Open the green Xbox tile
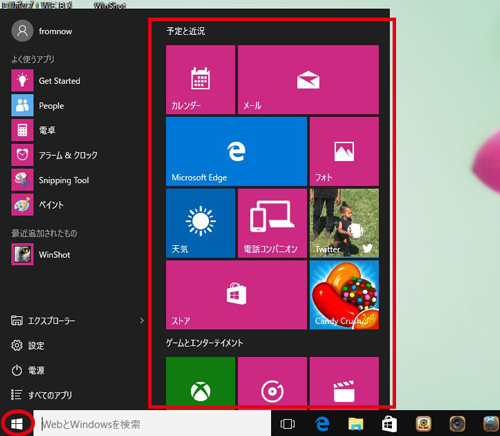Image resolution: width=500 pixels, height=436 pixels. click(200, 383)
